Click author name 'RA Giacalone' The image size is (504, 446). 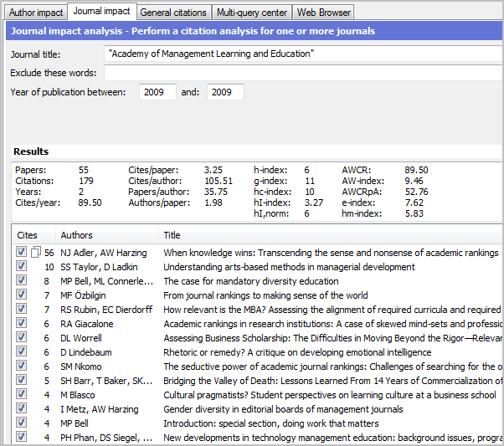tap(87, 324)
